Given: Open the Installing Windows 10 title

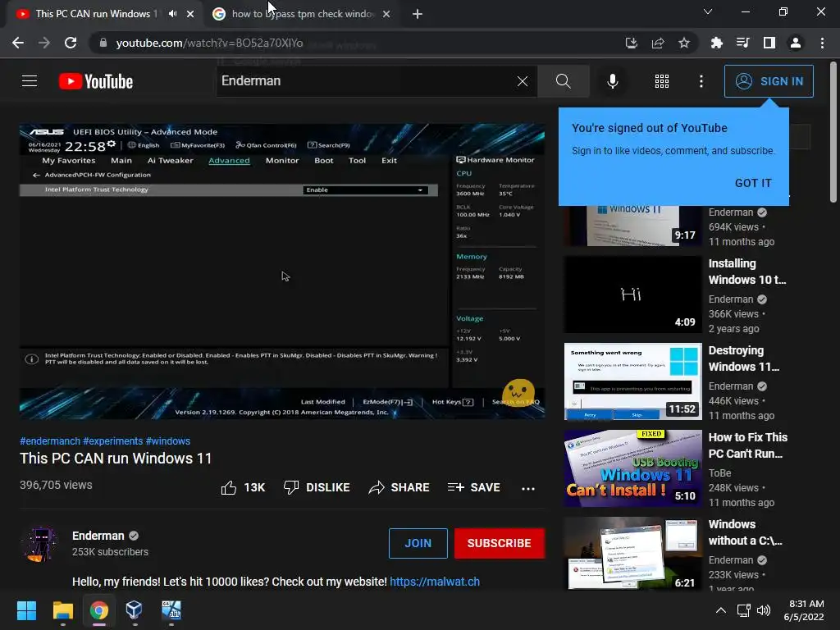Looking at the screenshot, I should pos(746,272).
